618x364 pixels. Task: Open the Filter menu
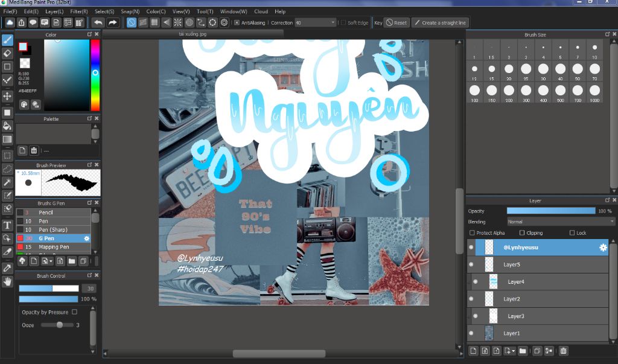79,11
